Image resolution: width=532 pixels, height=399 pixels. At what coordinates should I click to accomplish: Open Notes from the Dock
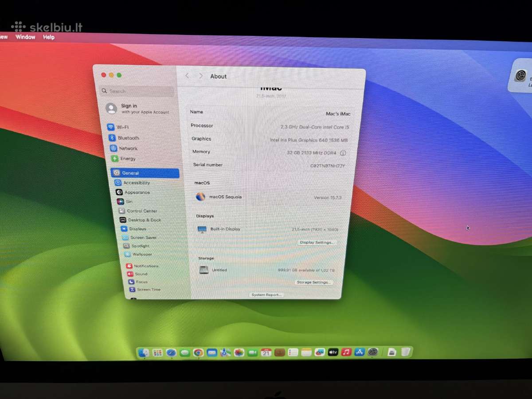tap(306, 352)
